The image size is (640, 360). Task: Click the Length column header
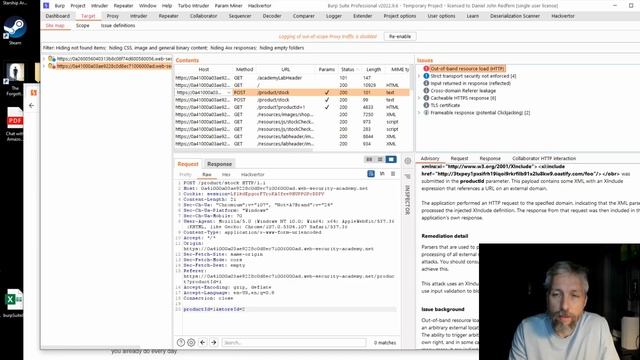pyautogui.click(x=373, y=69)
